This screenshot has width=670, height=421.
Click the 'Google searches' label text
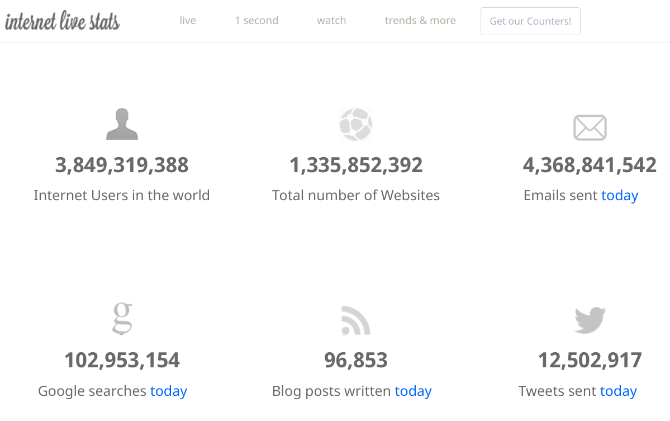tap(92, 391)
